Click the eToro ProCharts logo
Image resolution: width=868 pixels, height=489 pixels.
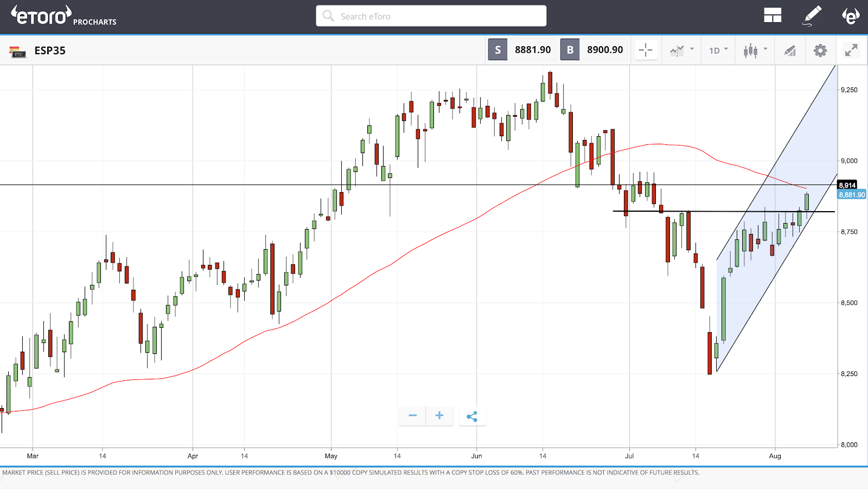[x=63, y=16]
